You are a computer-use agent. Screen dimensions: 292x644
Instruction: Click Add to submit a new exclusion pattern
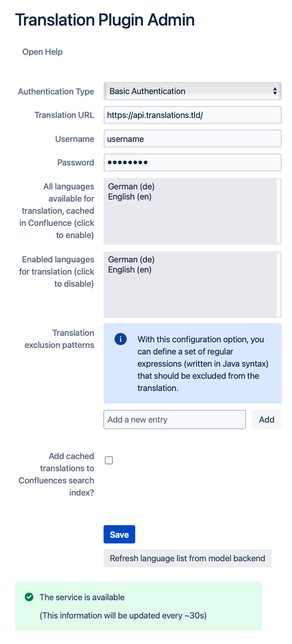(266, 419)
